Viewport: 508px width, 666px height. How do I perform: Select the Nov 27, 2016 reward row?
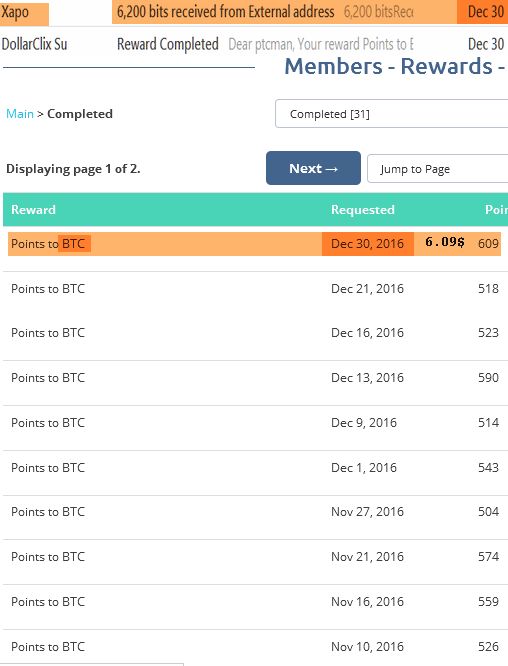(255, 512)
